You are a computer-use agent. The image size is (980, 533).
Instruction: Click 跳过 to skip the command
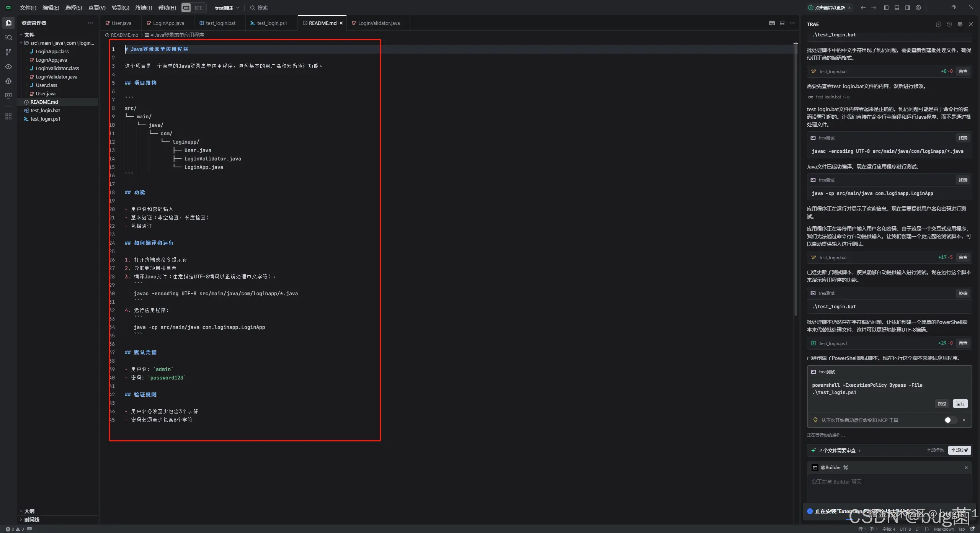pos(942,404)
